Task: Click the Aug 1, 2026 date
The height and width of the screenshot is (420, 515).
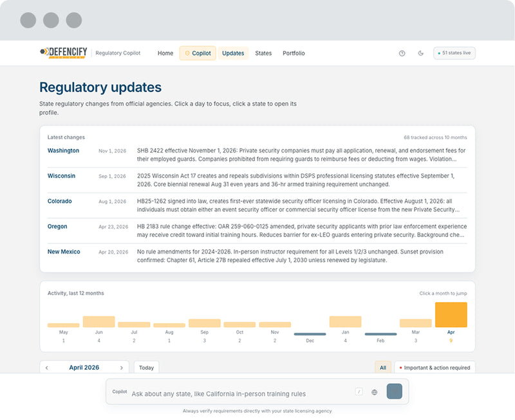Action: click(112, 202)
